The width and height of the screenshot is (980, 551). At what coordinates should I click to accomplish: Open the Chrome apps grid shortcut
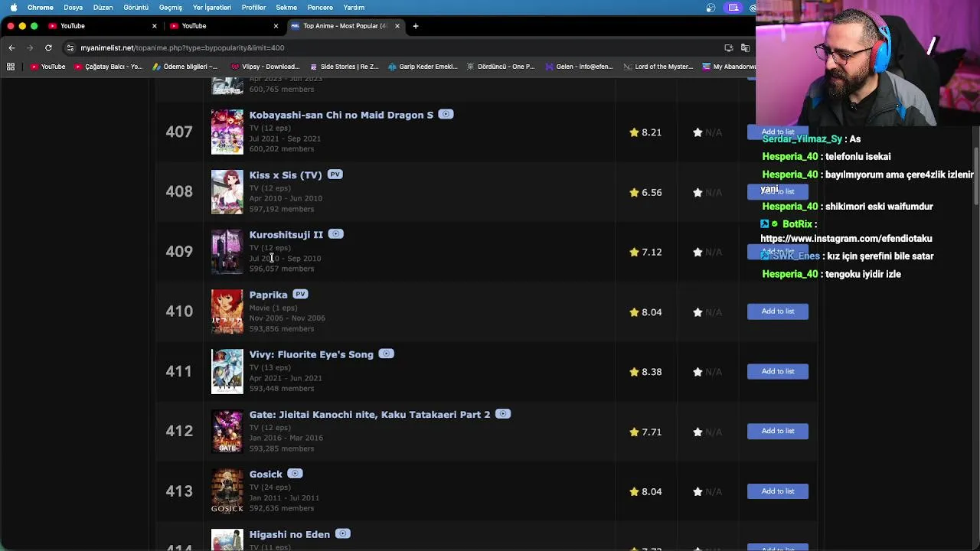pos(11,67)
